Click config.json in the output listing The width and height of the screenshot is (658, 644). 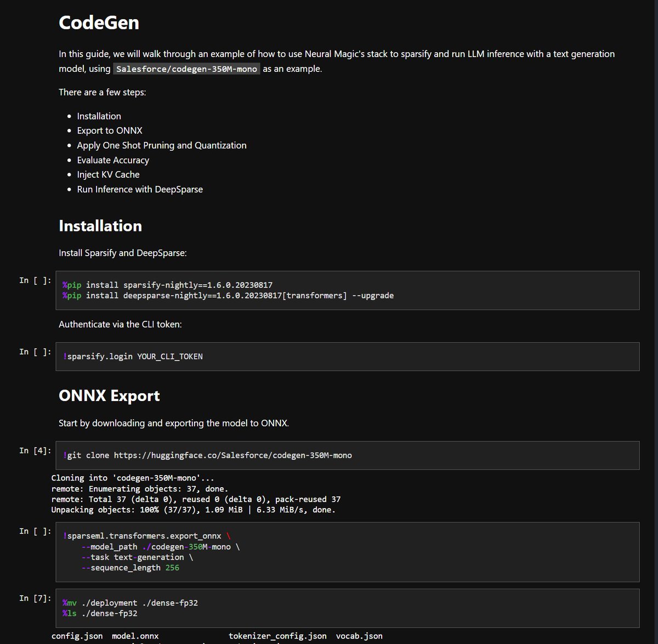point(77,636)
